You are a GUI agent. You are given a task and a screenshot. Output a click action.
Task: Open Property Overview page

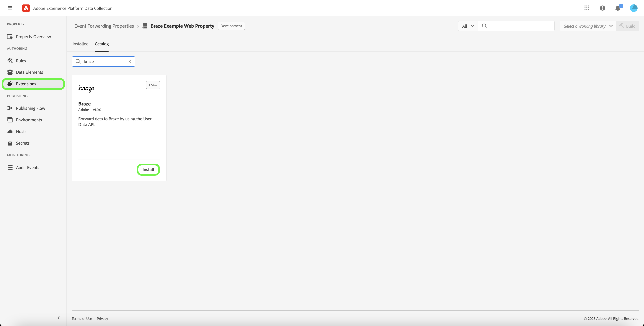33,37
